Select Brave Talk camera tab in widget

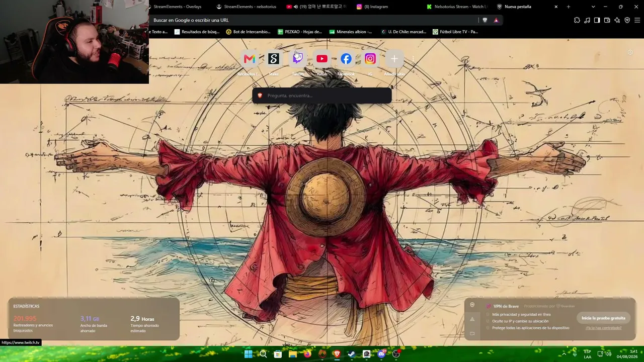tap(472, 333)
